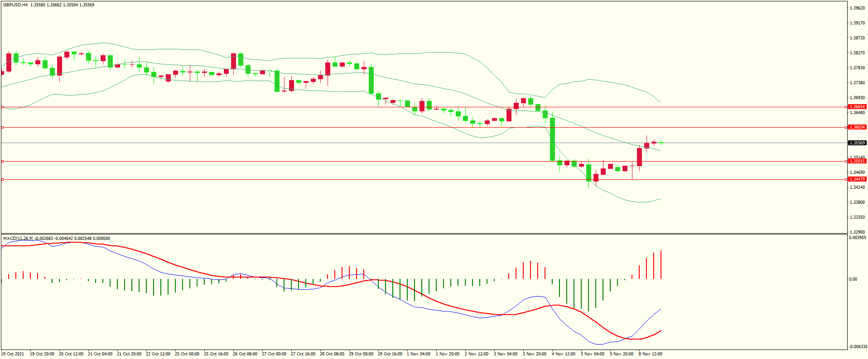The width and height of the screenshot is (868, 359).
Task: Click the 27 Oct 00:00 time label
Action: (x=274, y=354)
